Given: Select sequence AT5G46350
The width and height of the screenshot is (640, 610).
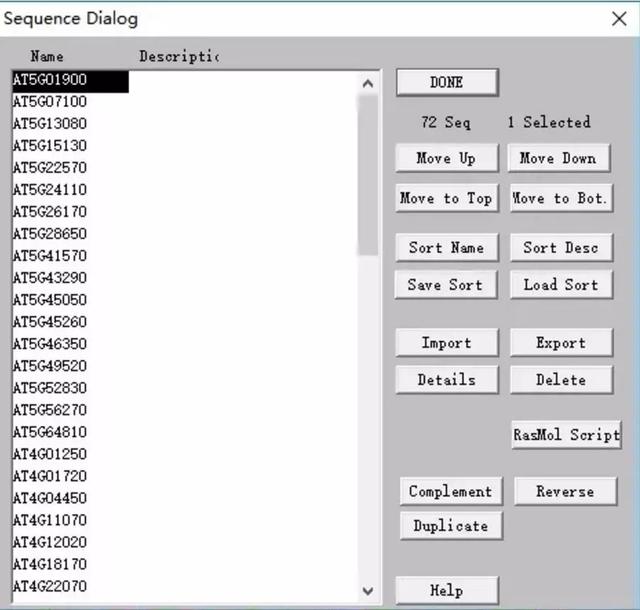Looking at the screenshot, I should point(50,344).
